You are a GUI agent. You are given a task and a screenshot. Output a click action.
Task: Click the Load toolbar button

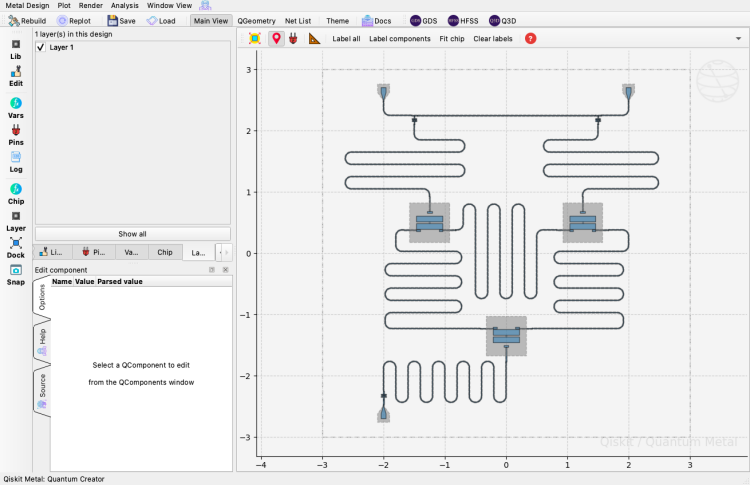click(161, 21)
